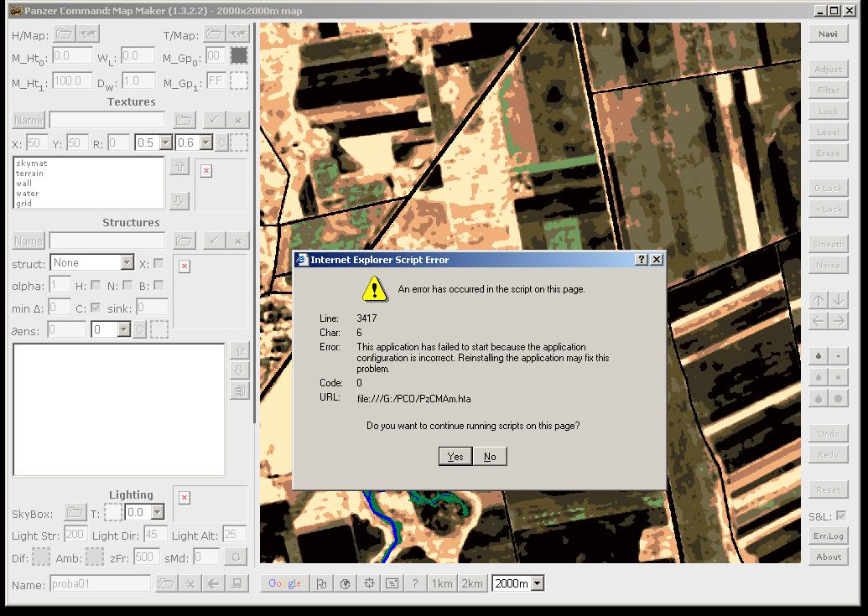Click the Google button below map

[284, 583]
